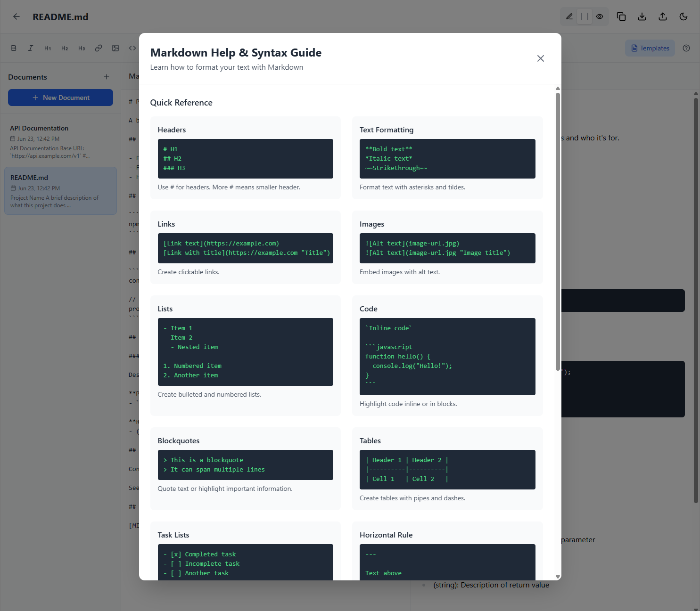700x611 pixels.
Task: Switch to preview mode eye icon
Action: tap(600, 16)
